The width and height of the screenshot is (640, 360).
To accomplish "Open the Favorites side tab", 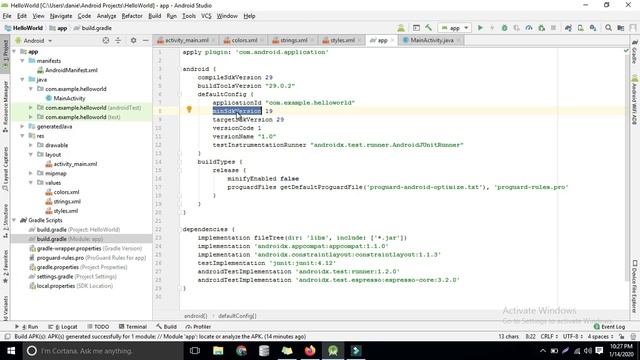I will 5,267.
